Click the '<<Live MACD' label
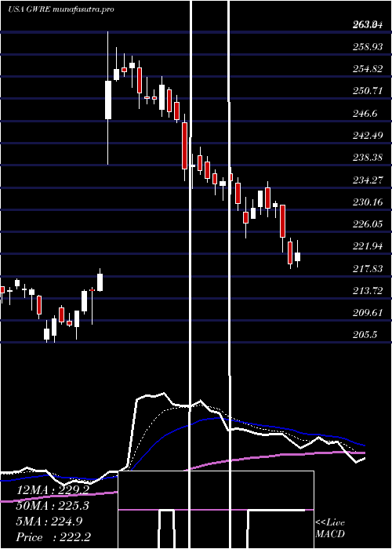Image resolution: width=392 pixels, height=549 pixels. 330,528
